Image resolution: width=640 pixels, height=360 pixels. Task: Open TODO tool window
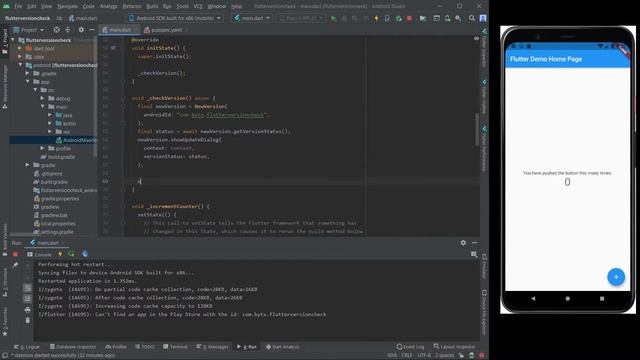click(145, 347)
